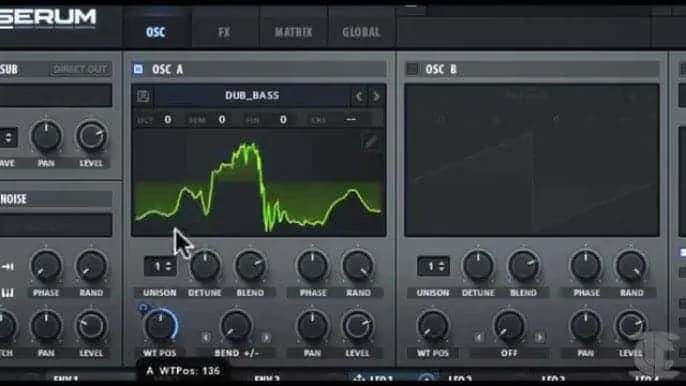
Task: Click the OSC A WT Pos knob
Action: point(160,326)
